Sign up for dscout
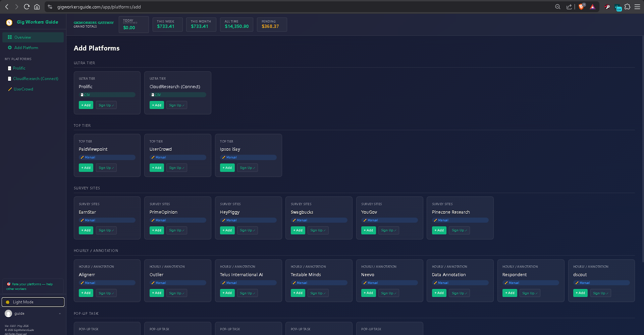Viewport: 644px width, 335px height. [x=601, y=293]
